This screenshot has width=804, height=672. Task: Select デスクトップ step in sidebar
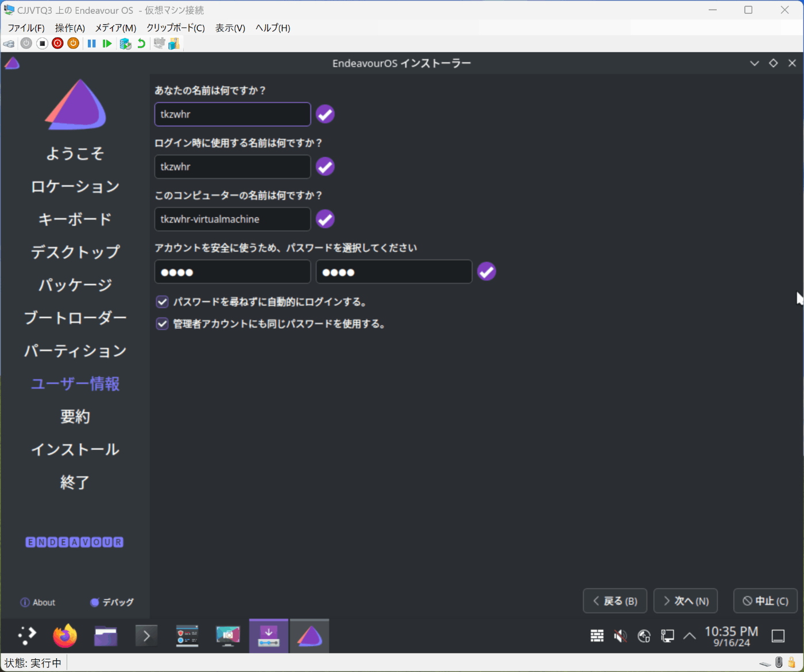tap(75, 252)
